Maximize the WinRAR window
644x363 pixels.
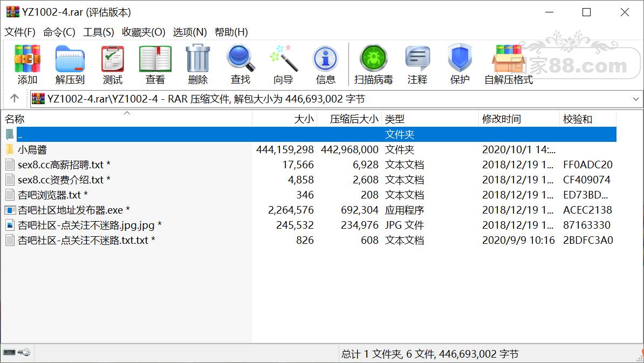point(586,12)
